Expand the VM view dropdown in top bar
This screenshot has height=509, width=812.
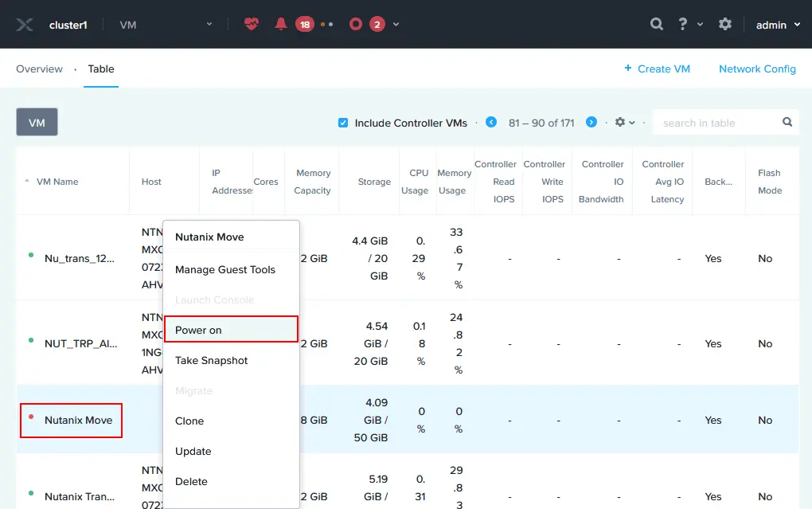209,25
